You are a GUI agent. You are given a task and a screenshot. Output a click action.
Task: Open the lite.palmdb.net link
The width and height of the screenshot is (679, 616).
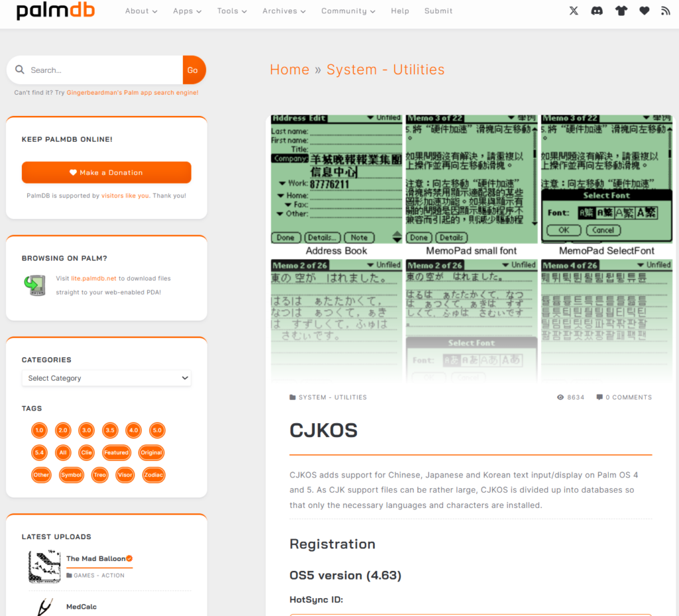tap(93, 278)
